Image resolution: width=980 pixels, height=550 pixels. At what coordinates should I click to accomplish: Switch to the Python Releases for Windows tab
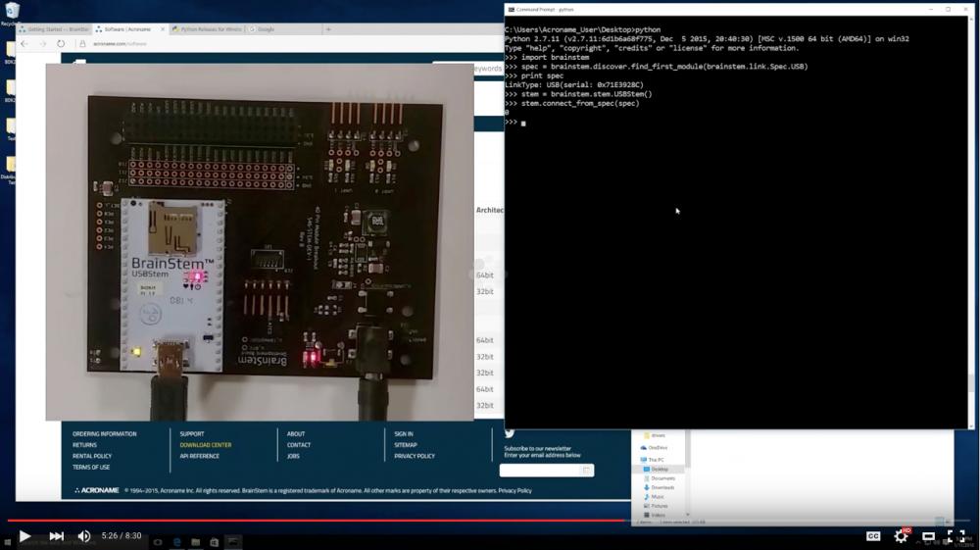(x=210, y=29)
